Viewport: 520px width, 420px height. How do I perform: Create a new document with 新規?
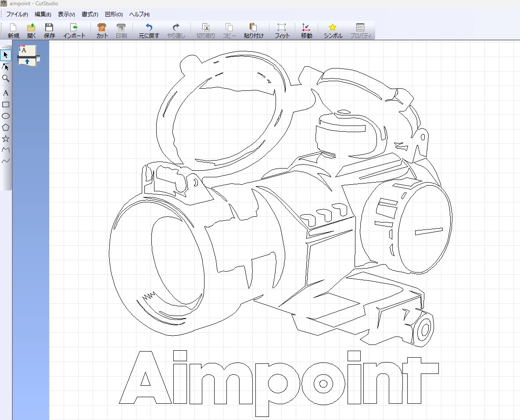pos(13,31)
